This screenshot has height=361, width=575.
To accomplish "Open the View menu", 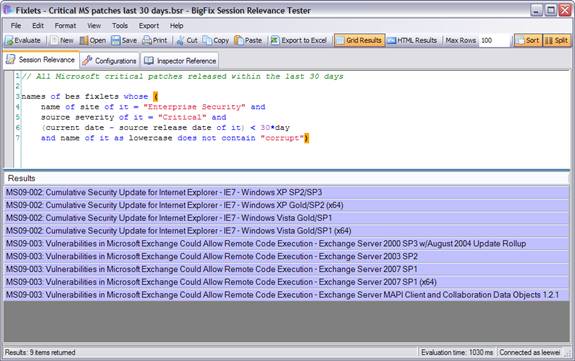I will 94,26.
